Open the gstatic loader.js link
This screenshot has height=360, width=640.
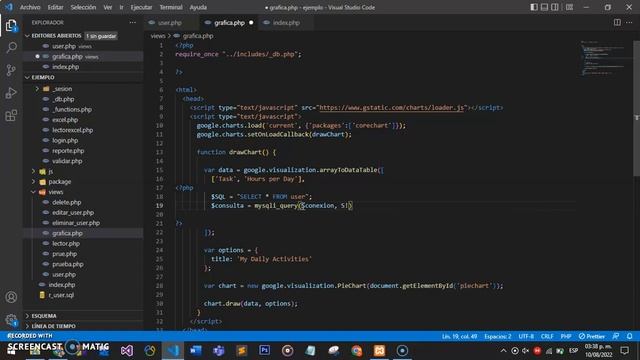pyautogui.click(x=391, y=108)
